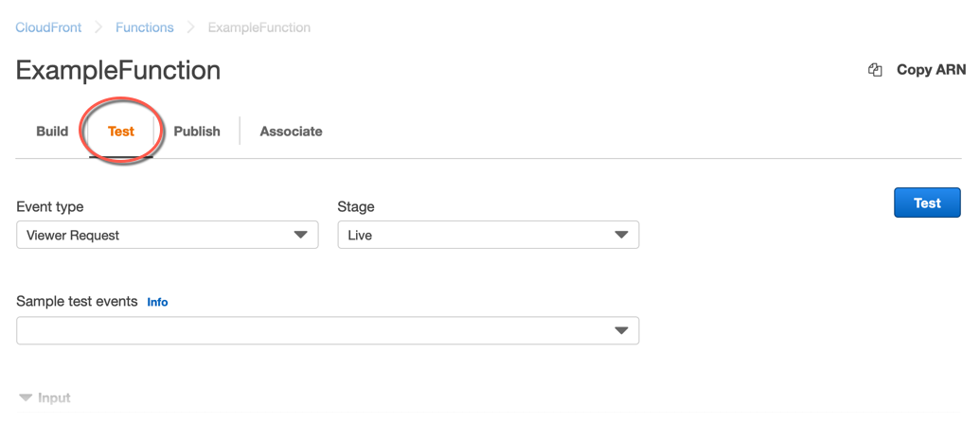Viewport: 980px width, 423px height.
Task: Click the arrow icon of Event type dropdown
Action: click(x=301, y=235)
